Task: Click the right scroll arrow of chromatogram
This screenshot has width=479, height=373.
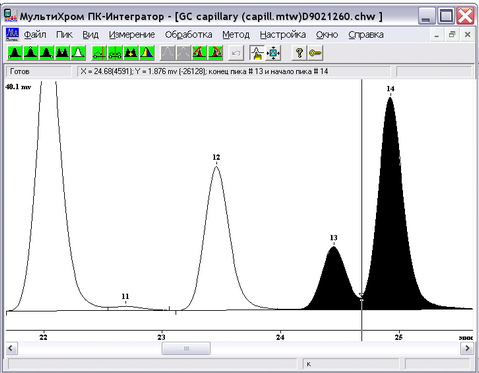Action: 467,348
